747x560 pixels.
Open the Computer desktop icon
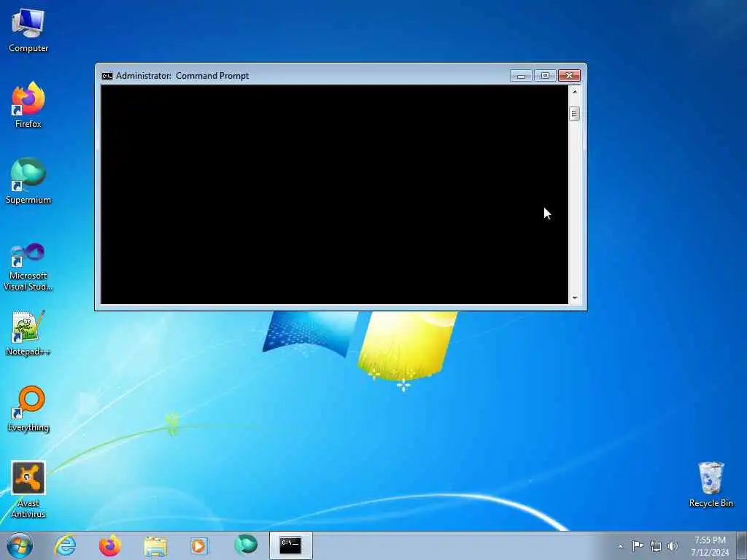coord(28,30)
